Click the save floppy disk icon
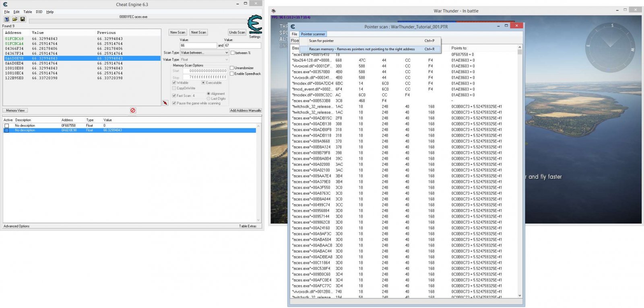Viewport: 644px width, 308px height. pos(23,19)
